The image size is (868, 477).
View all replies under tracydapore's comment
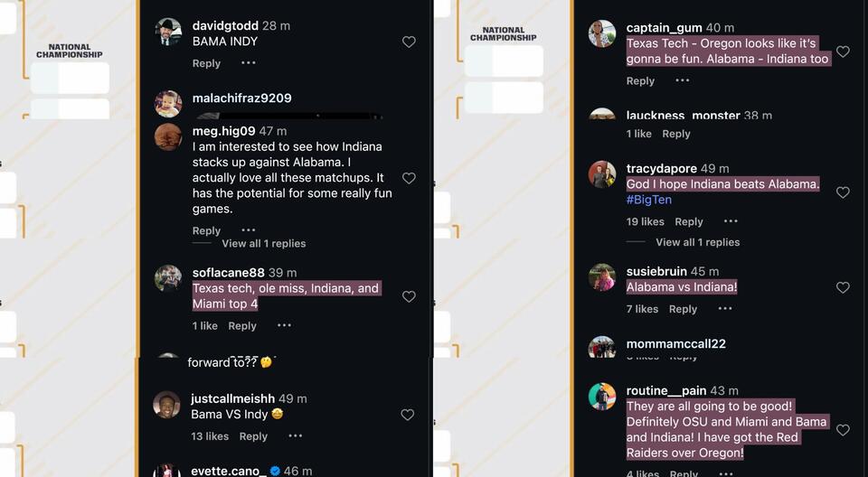(697, 242)
